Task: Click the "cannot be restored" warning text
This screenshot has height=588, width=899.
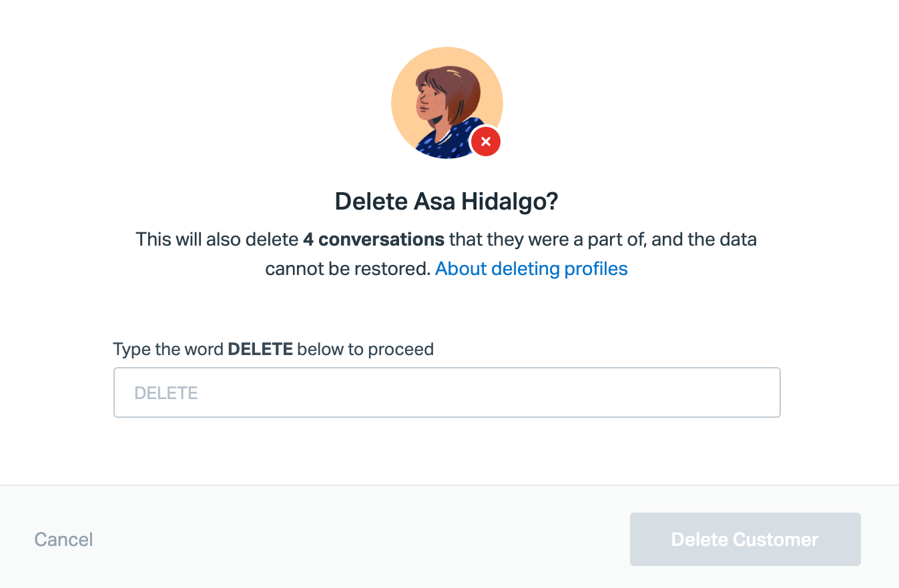Action: 347,269
